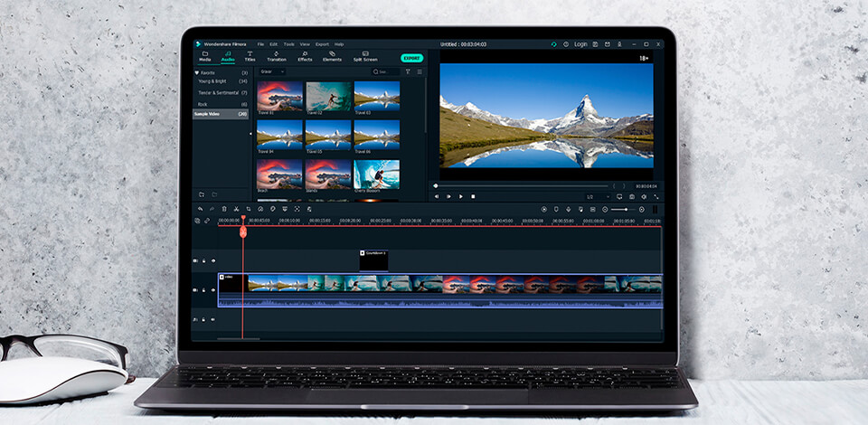Image resolution: width=868 pixels, height=425 pixels.
Task: Switch to the Transition tab
Action: [x=277, y=56]
